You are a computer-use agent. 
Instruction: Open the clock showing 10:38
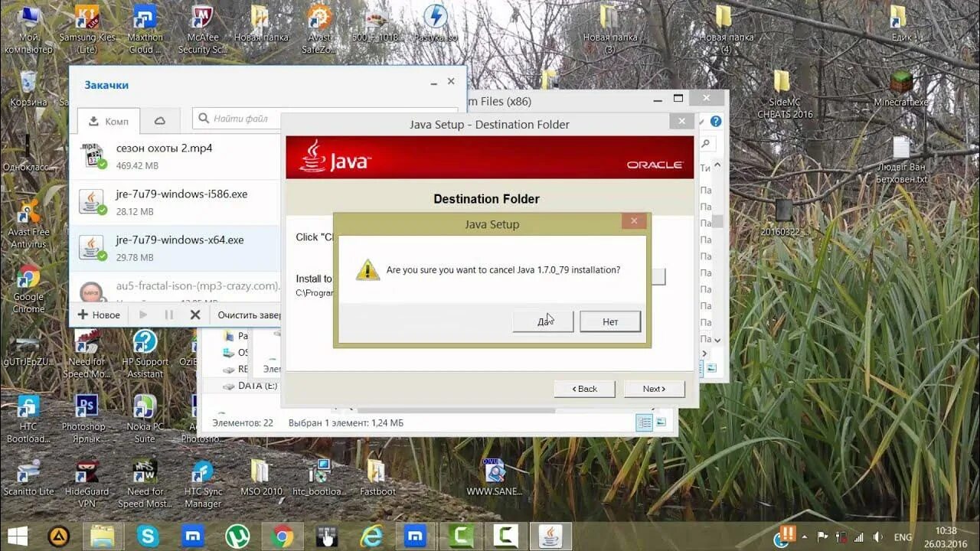(x=946, y=536)
